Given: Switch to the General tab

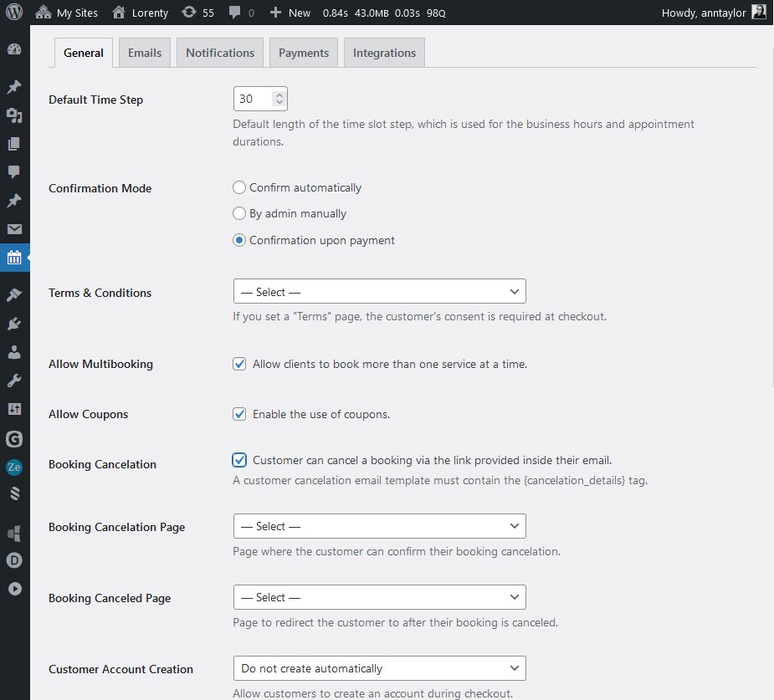Looking at the screenshot, I should 84,53.
